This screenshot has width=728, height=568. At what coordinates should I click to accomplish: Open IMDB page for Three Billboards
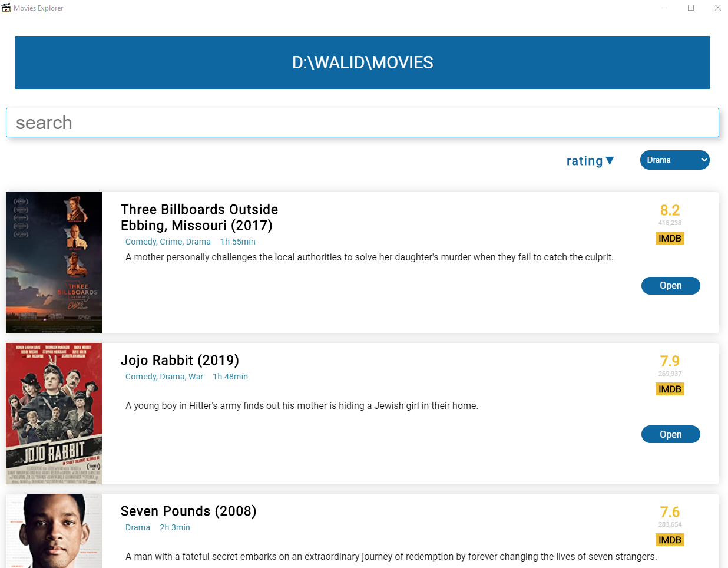[x=670, y=238]
